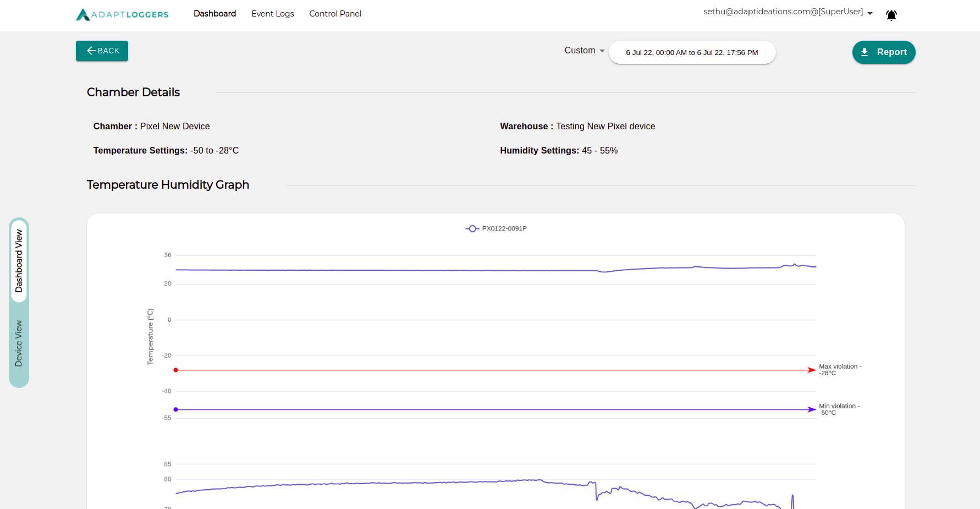Click the Min violation -50°C label

[x=839, y=409]
